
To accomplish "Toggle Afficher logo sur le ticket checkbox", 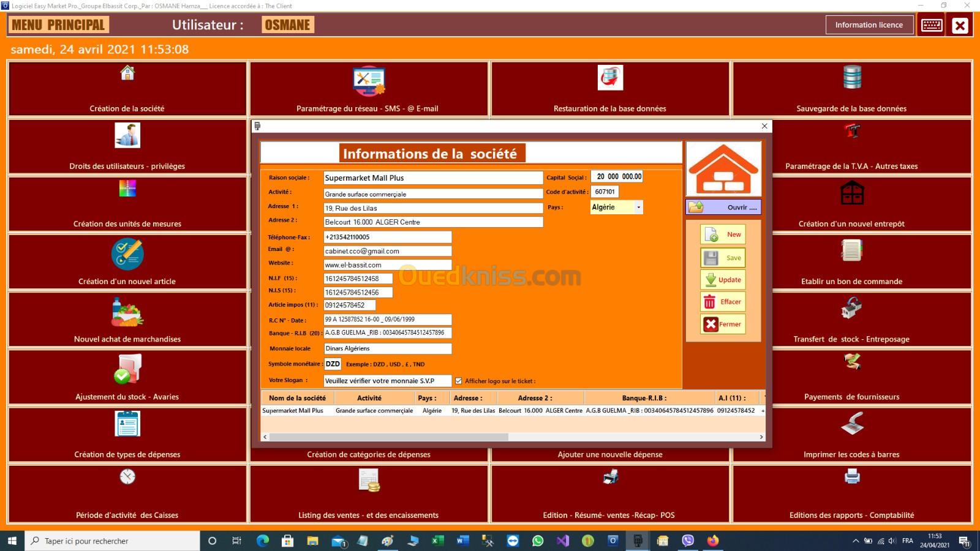I will (x=458, y=381).
